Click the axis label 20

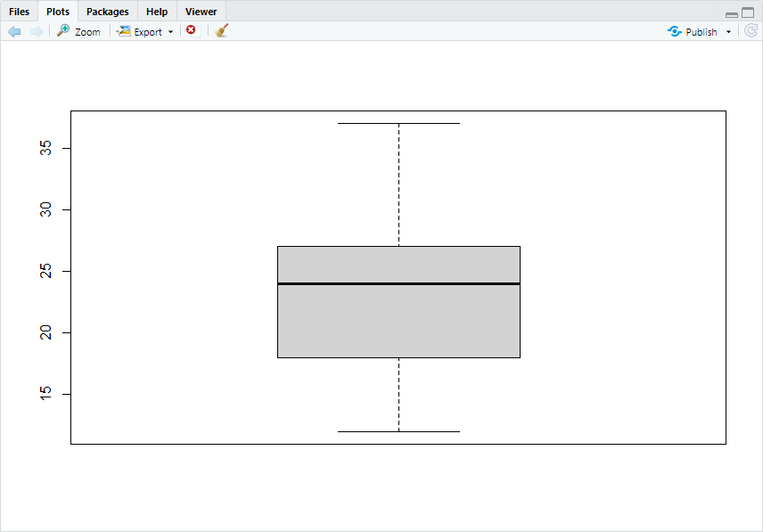pos(45,332)
